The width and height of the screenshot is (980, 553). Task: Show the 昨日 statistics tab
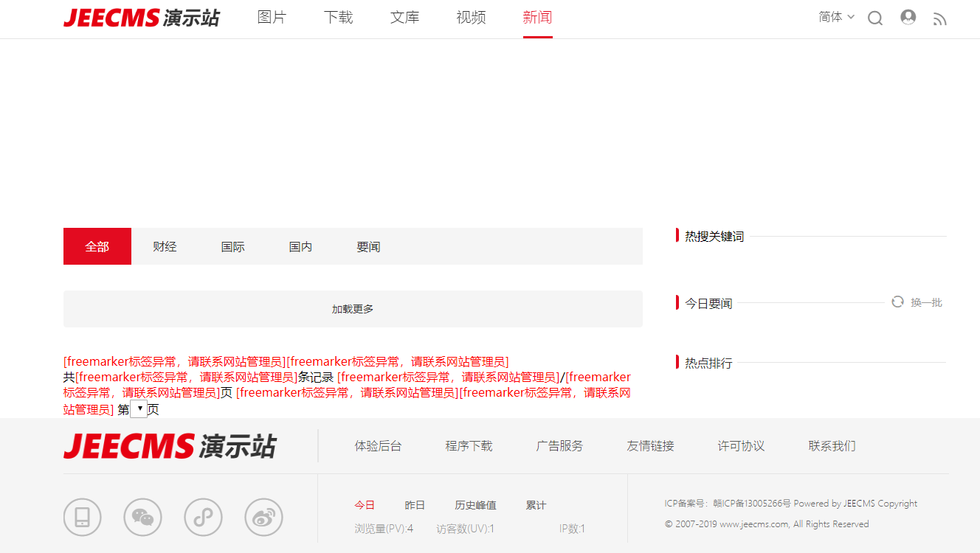[x=415, y=505]
